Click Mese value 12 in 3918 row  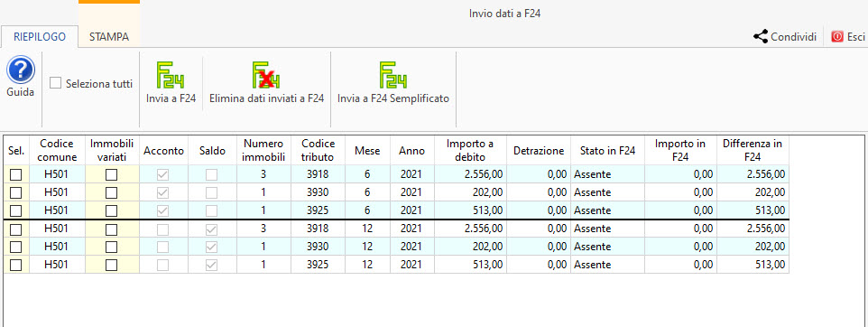pyautogui.click(x=367, y=229)
